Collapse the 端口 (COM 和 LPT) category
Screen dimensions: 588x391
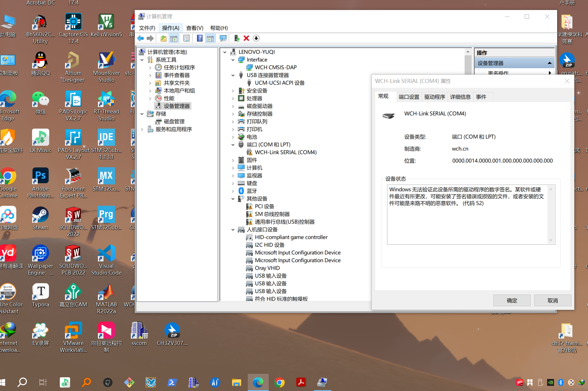233,145
